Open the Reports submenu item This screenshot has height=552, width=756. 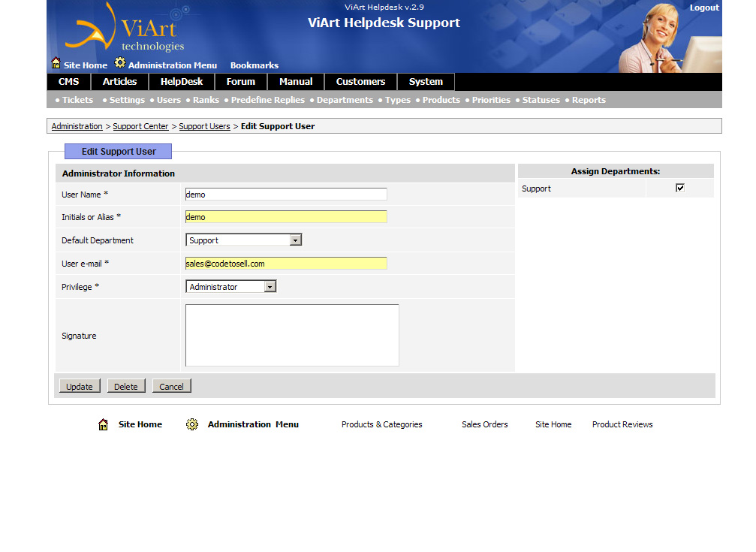pos(589,100)
